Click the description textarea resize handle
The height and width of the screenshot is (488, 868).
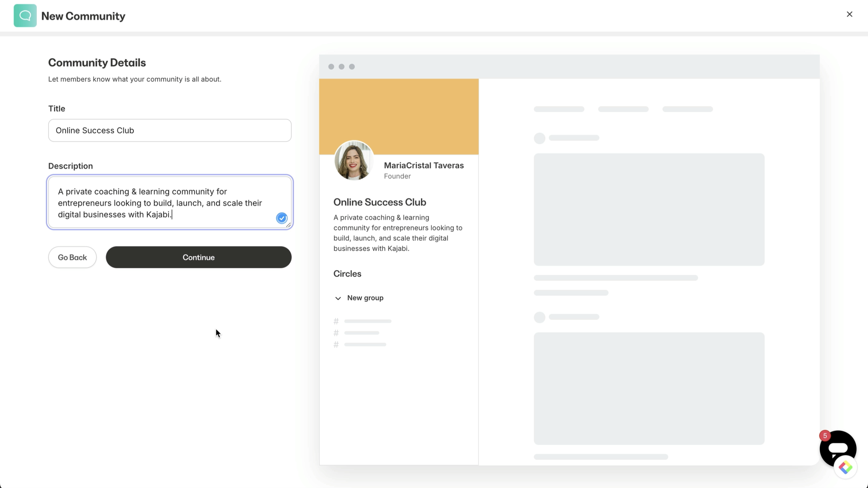pos(288,225)
